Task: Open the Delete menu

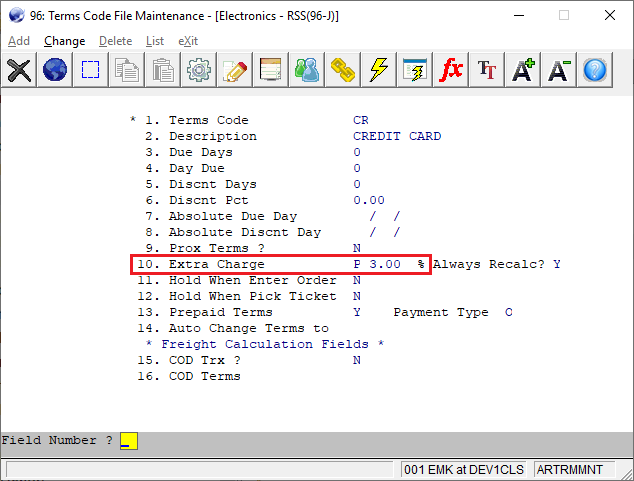Action: click(115, 41)
